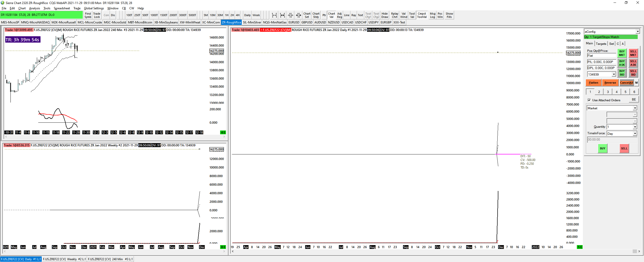Viewport: 644px width, 262px height.
Task: Click the Pos Qty@Price Flat field
Action: (601, 55)
